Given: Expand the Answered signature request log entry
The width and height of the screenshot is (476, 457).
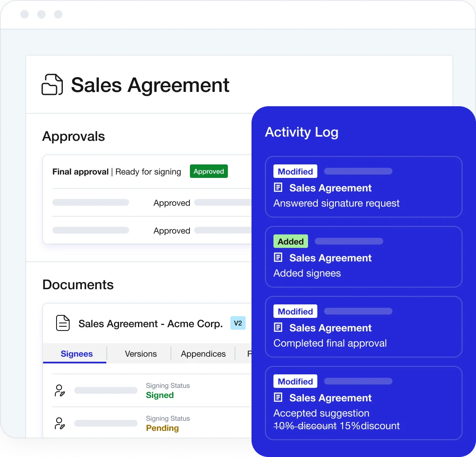Looking at the screenshot, I should [x=363, y=187].
